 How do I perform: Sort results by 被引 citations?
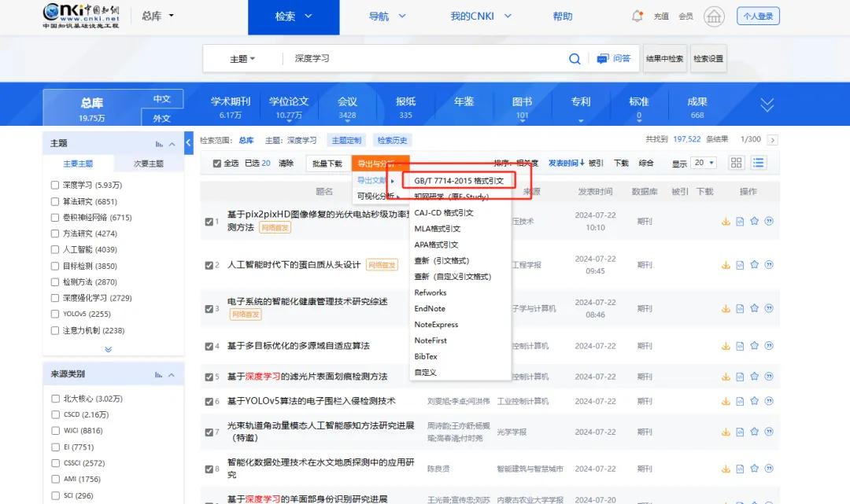[596, 163]
